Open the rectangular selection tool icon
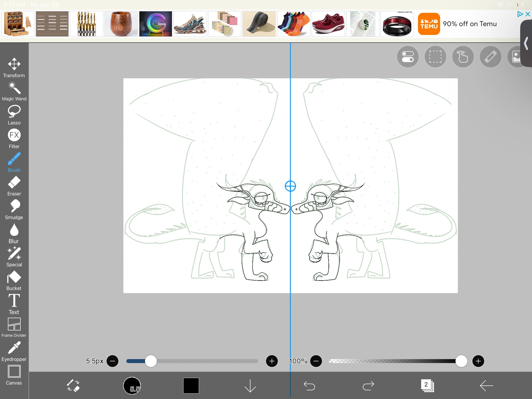This screenshot has height=399, width=532. (435, 57)
